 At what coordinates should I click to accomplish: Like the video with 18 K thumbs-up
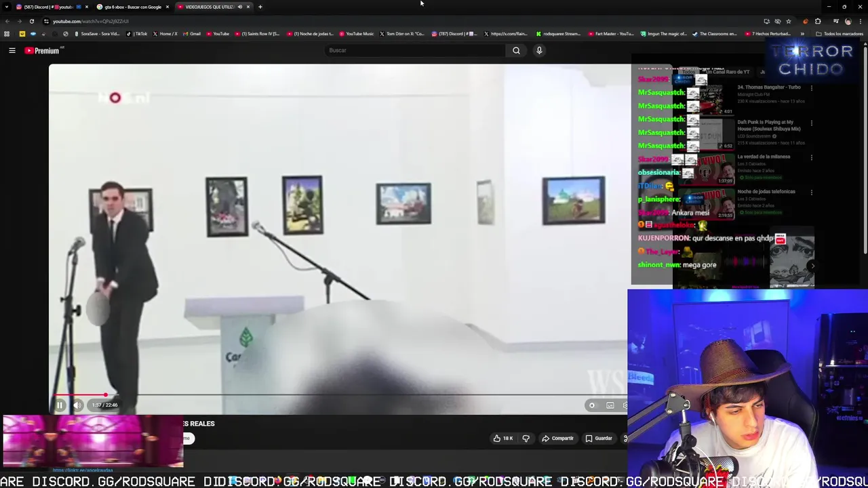503,439
